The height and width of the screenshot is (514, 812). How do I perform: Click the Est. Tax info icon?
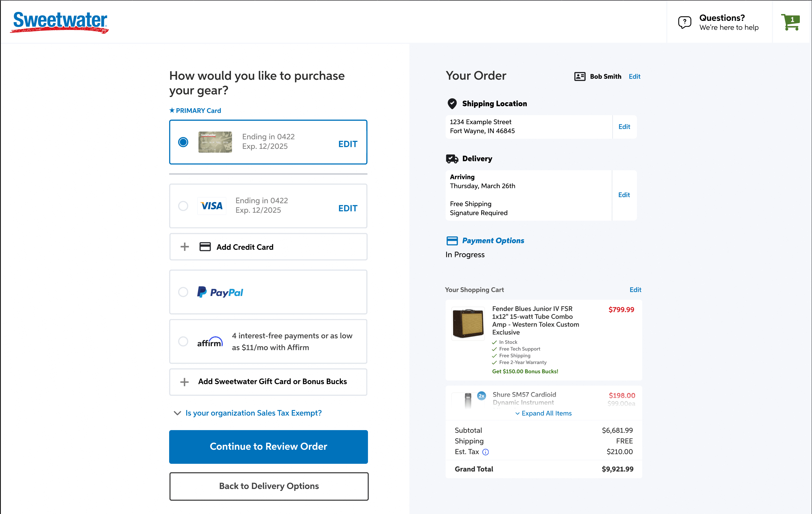pyautogui.click(x=485, y=452)
